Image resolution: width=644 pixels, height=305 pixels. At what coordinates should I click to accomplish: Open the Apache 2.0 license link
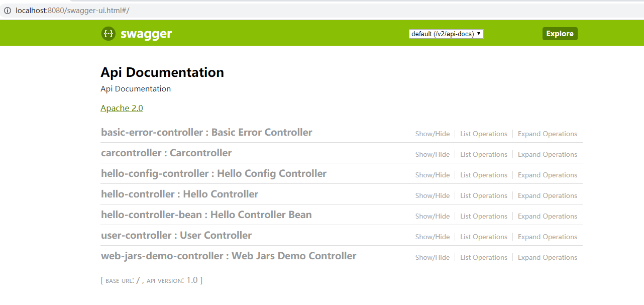pyautogui.click(x=122, y=108)
